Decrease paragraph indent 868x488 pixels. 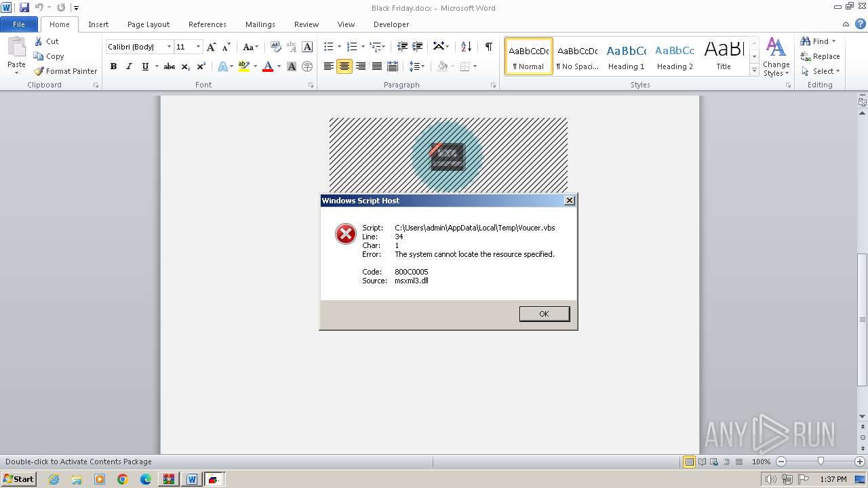tap(402, 47)
